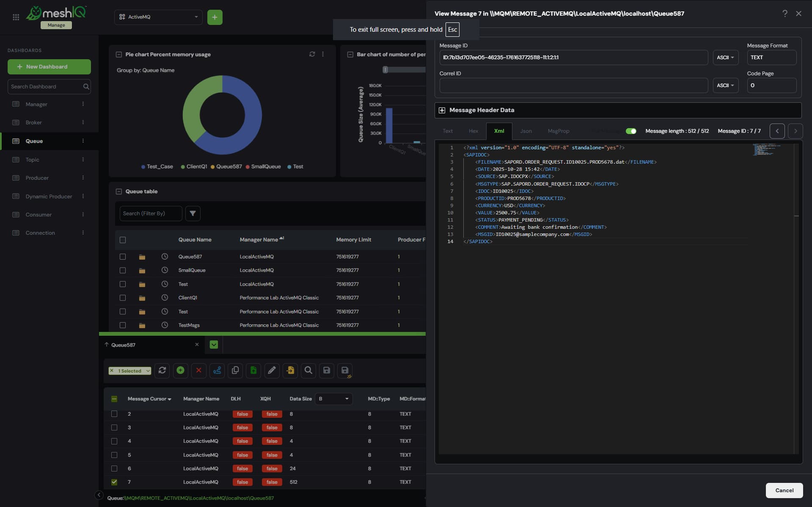This screenshot has width=812, height=507.
Task: Click the copy messages icon
Action: 235,370
